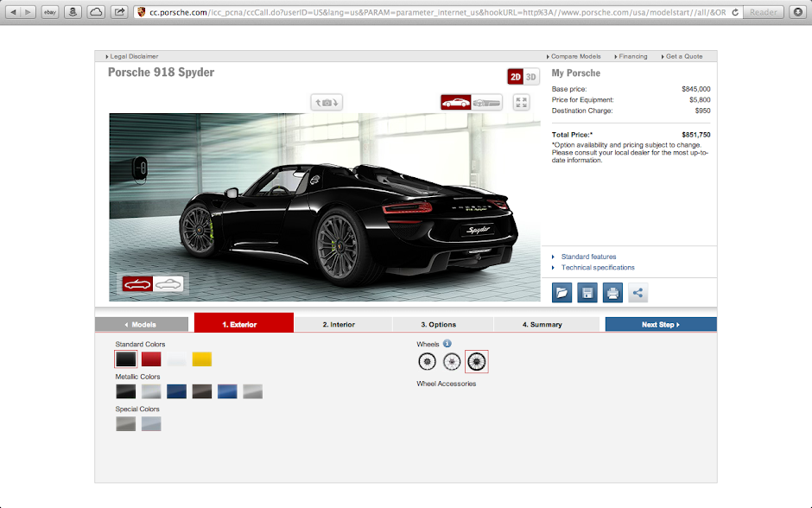Pick the yellow standard color swatch
The width and height of the screenshot is (812, 508).
click(202, 359)
